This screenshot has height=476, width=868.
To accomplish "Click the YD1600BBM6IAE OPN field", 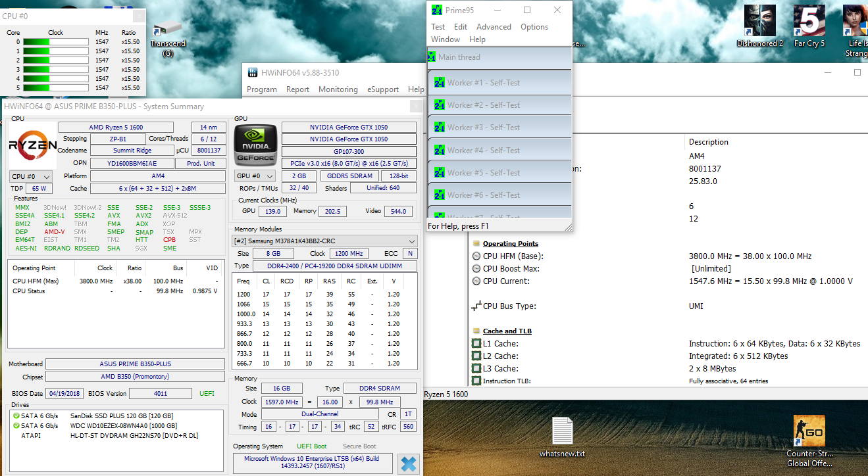I will tap(132, 163).
